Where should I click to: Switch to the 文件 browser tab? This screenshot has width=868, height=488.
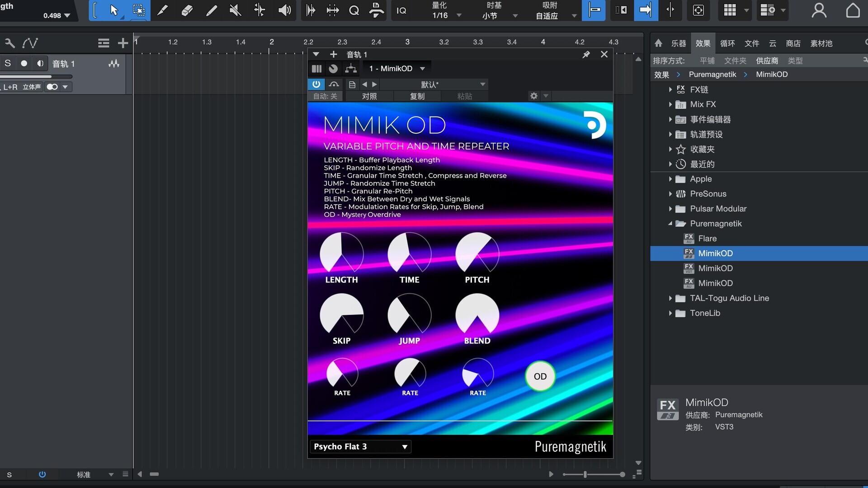(x=751, y=43)
